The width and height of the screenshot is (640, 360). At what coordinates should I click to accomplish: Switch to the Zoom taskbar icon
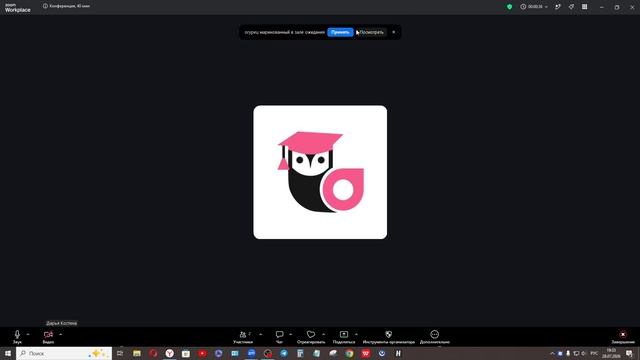pos(251,353)
